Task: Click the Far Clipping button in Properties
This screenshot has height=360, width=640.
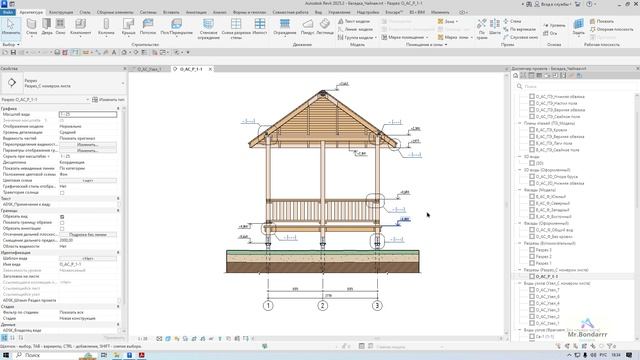Action: point(88,235)
